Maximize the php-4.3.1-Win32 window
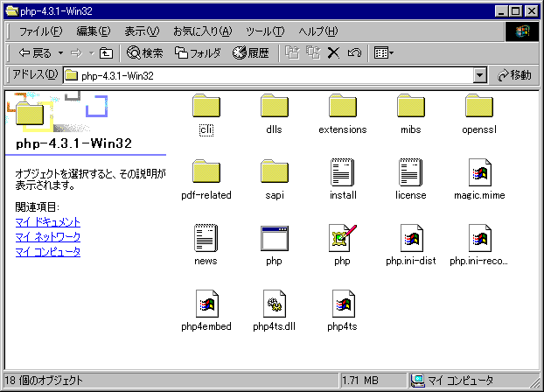The image size is (544, 392). 515,11
